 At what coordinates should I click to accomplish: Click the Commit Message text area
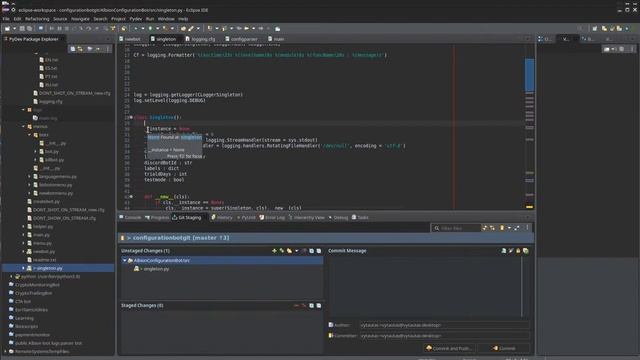[424, 287]
